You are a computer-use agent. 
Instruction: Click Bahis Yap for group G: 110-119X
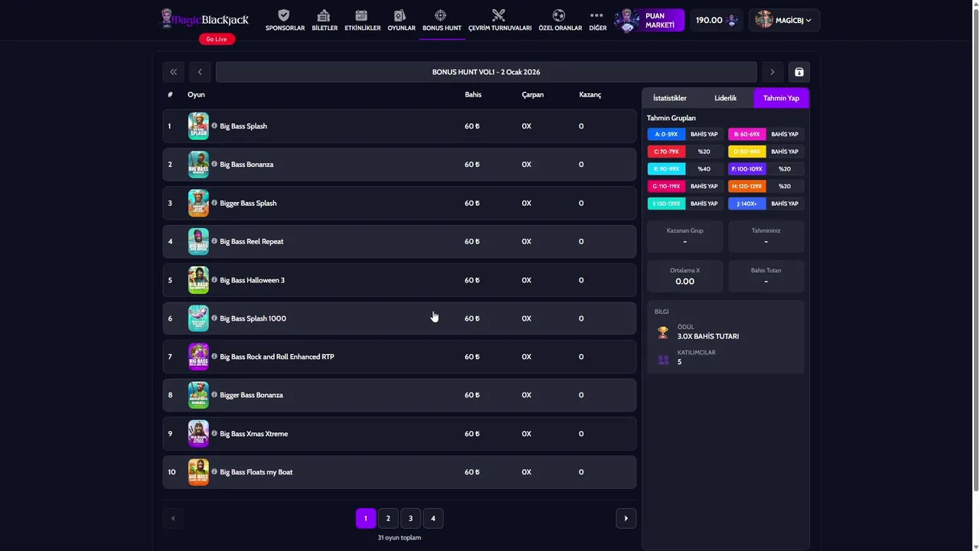(x=704, y=186)
